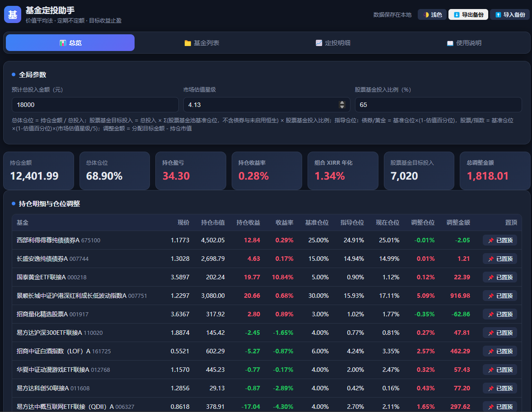
Task: Click the 持仓盈亏 34.30 card
Action: (x=191, y=171)
